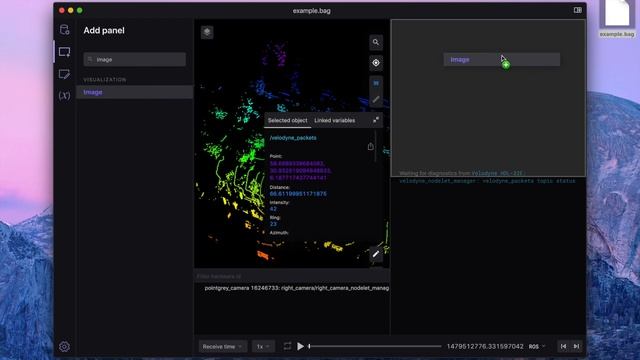Click the follow target icon in 3D panel
The height and width of the screenshot is (360, 640).
coord(376,63)
